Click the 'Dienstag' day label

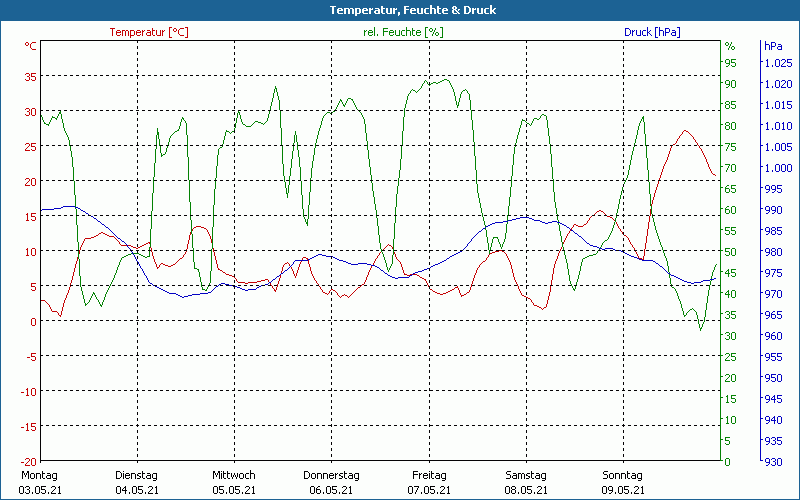(x=136, y=476)
